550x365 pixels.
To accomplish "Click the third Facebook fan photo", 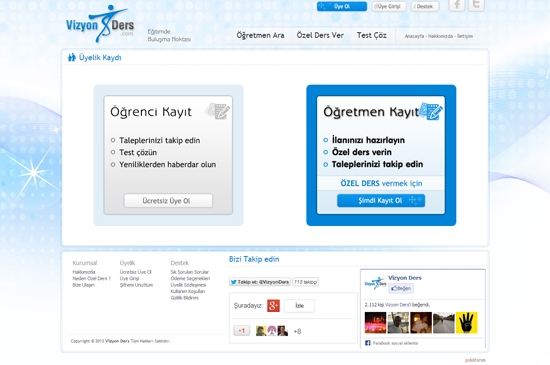I will tap(421, 323).
